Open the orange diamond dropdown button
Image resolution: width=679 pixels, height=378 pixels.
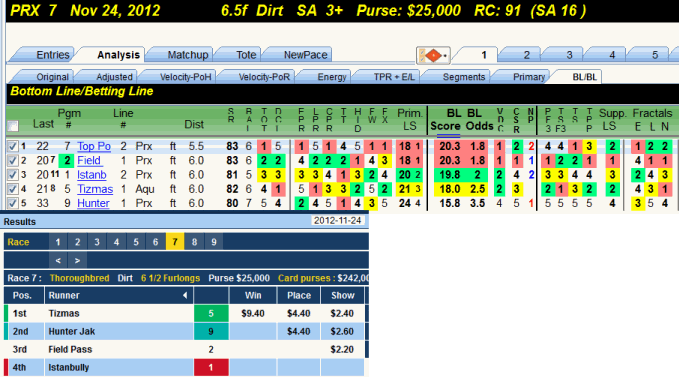click(x=433, y=55)
